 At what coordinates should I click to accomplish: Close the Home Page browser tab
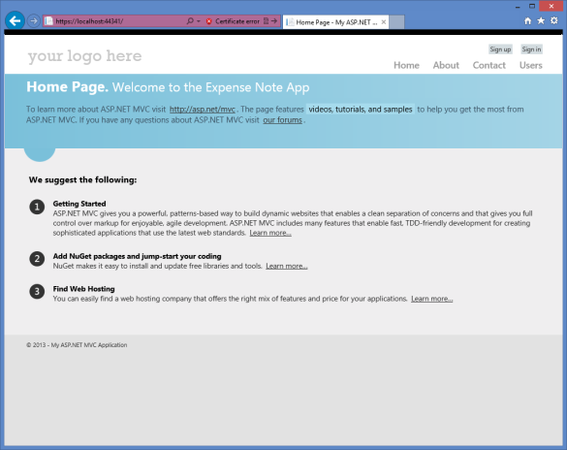(x=384, y=22)
